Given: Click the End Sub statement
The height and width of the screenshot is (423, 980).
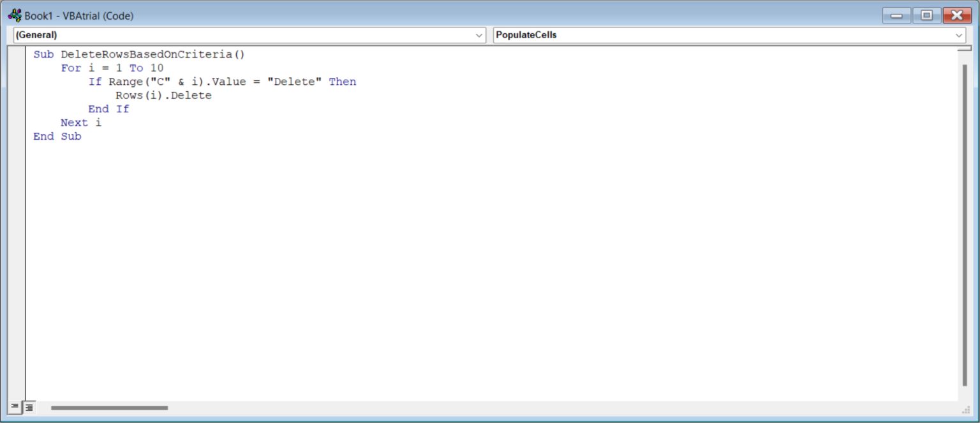Looking at the screenshot, I should [58, 136].
